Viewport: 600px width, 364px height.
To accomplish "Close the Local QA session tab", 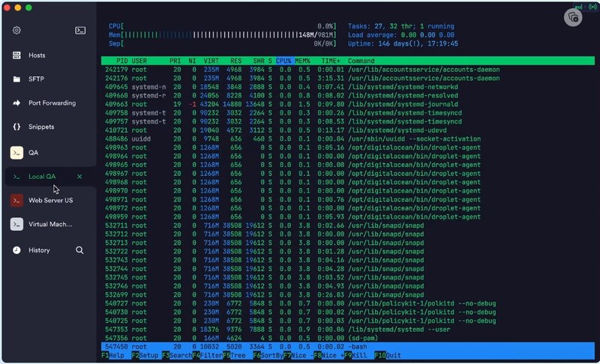I will (x=79, y=177).
